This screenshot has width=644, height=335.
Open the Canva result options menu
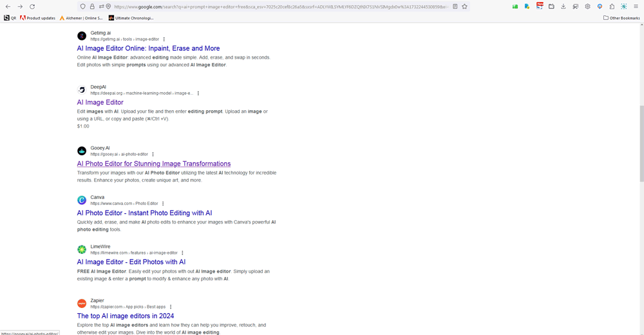pos(163,204)
